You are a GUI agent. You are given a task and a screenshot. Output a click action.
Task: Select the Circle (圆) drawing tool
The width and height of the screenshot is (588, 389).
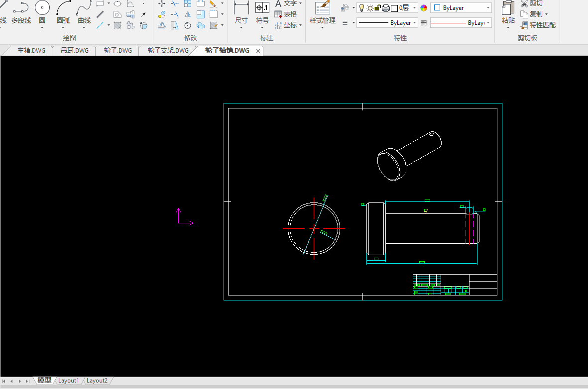pos(42,8)
